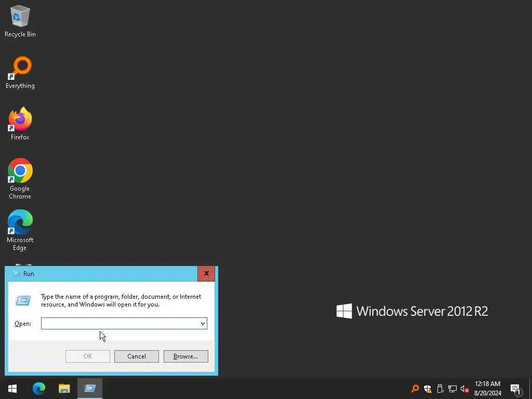Click the Cancel button in Run
The height and width of the screenshot is (399, 532).
pos(137,356)
